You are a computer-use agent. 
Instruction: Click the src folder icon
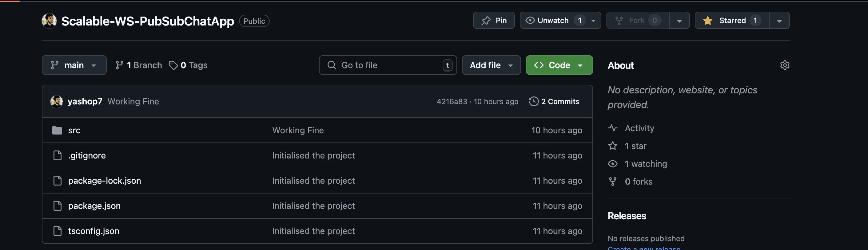pos(57,130)
